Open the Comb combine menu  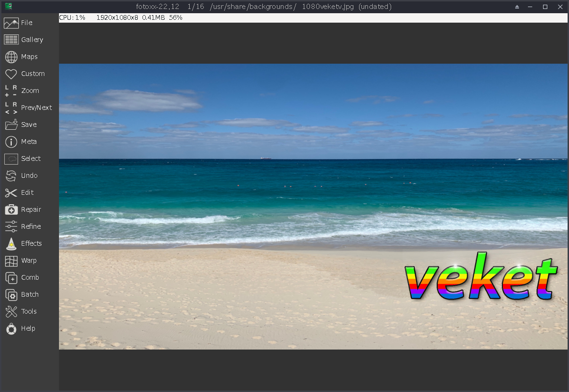[x=22, y=277]
